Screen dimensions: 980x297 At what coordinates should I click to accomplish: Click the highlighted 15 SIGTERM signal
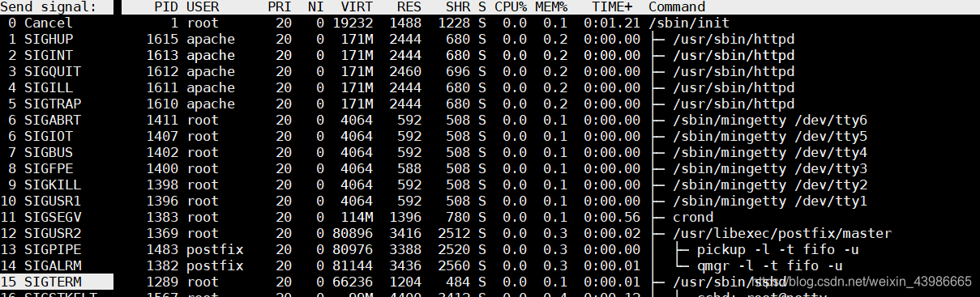click(x=57, y=282)
